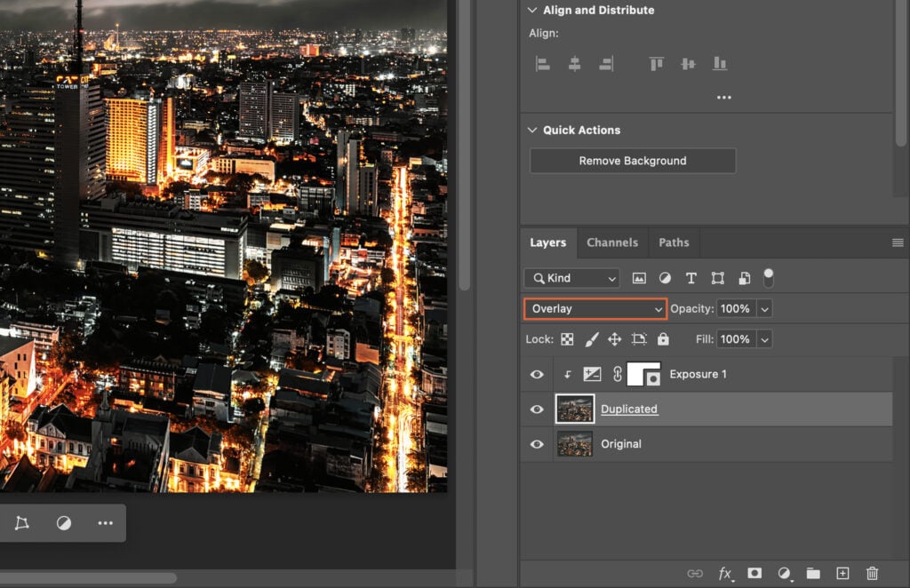Click the Lock all padlock icon
The height and width of the screenshot is (588, 910).
(663, 338)
